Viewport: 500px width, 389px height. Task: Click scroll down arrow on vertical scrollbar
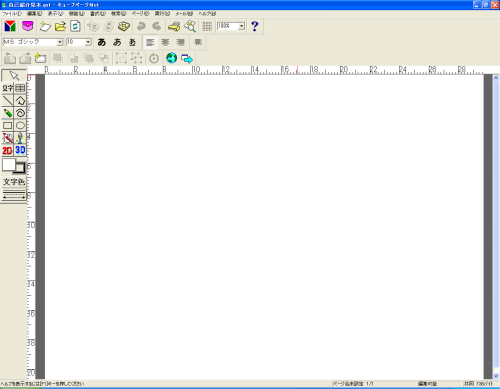(496, 376)
